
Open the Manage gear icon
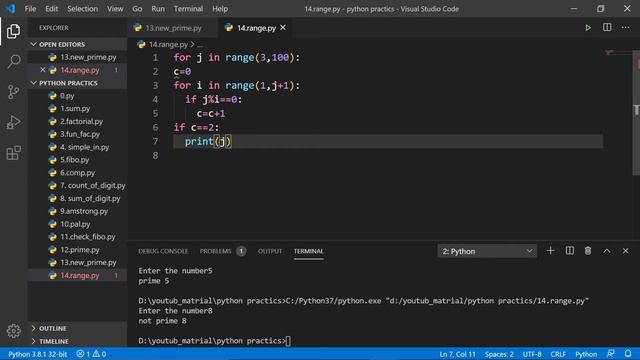tap(13, 331)
